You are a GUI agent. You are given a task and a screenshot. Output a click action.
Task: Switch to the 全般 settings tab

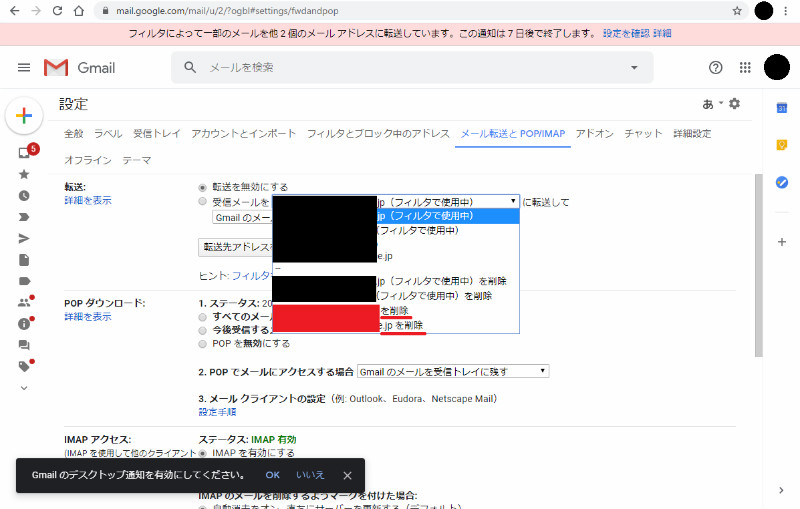(x=73, y=134)
